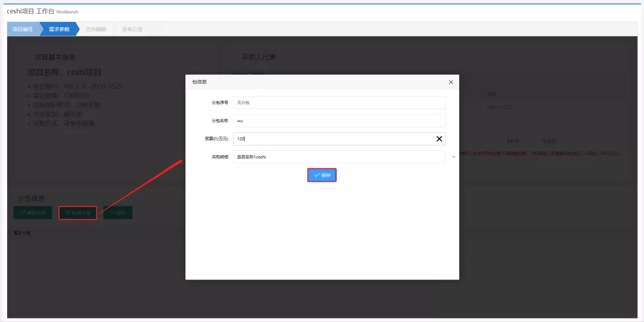Focus the 分包序号 input field
Viewport: 644px width, 322px height.
339,103
